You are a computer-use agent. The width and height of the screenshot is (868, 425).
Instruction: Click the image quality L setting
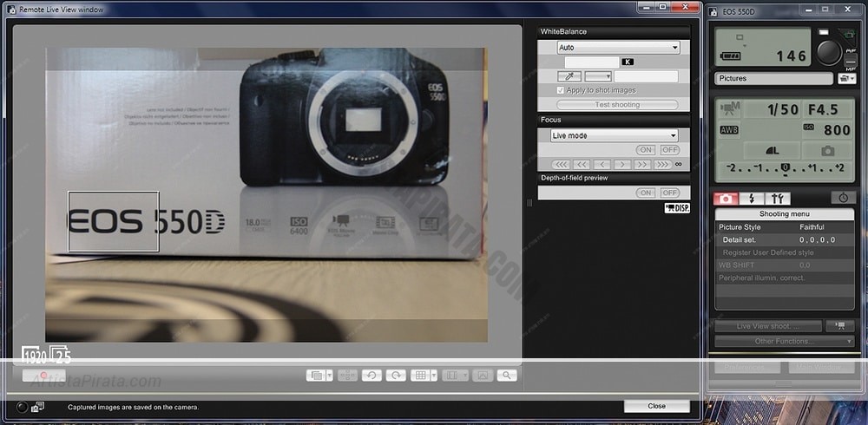[x=772, y=151]
